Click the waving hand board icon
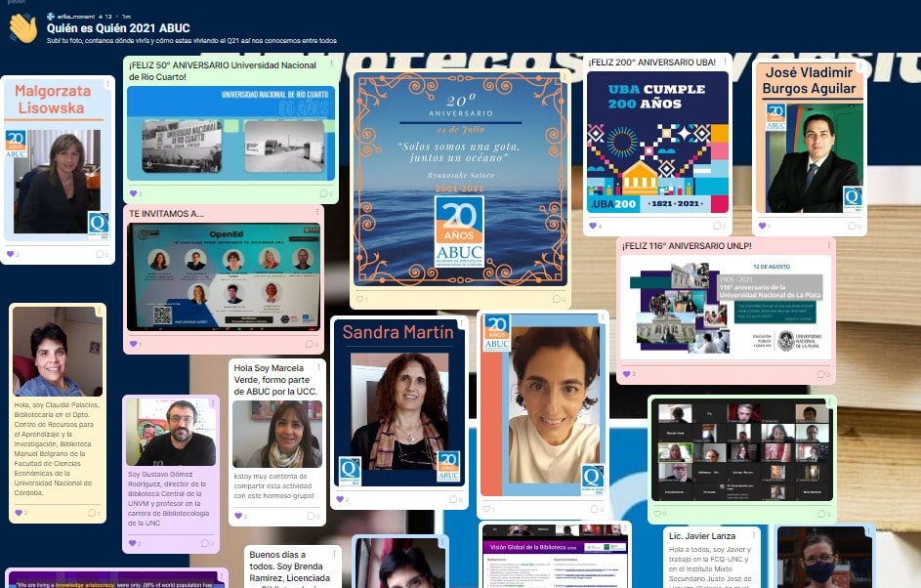This screenshot has height=588, width=921. (23, 28)
